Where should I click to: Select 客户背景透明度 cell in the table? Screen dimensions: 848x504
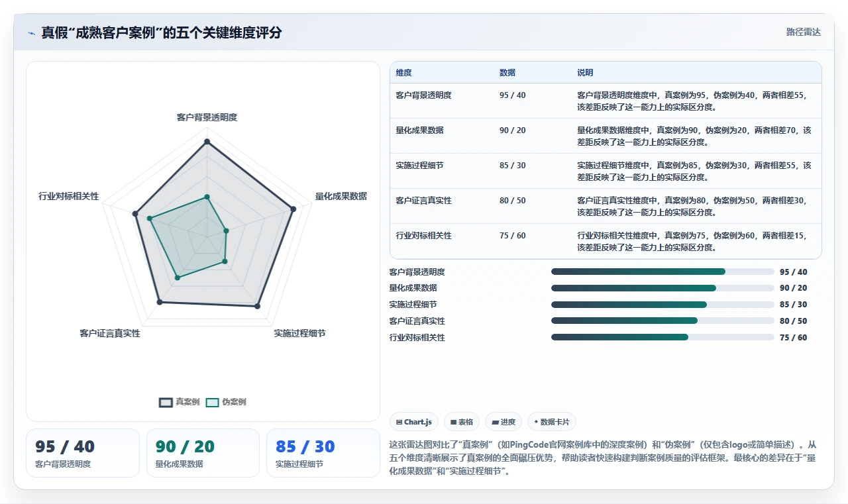pyautogui.click(x=424, y=95)
